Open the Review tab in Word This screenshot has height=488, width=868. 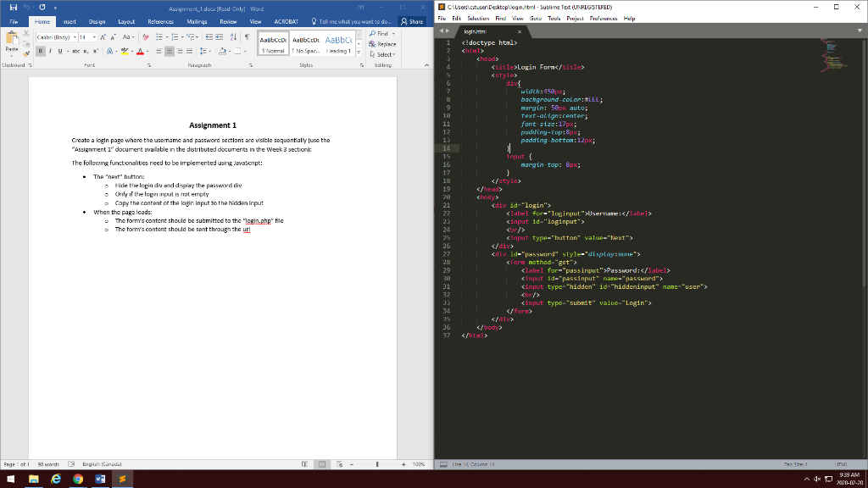point(228,21)
